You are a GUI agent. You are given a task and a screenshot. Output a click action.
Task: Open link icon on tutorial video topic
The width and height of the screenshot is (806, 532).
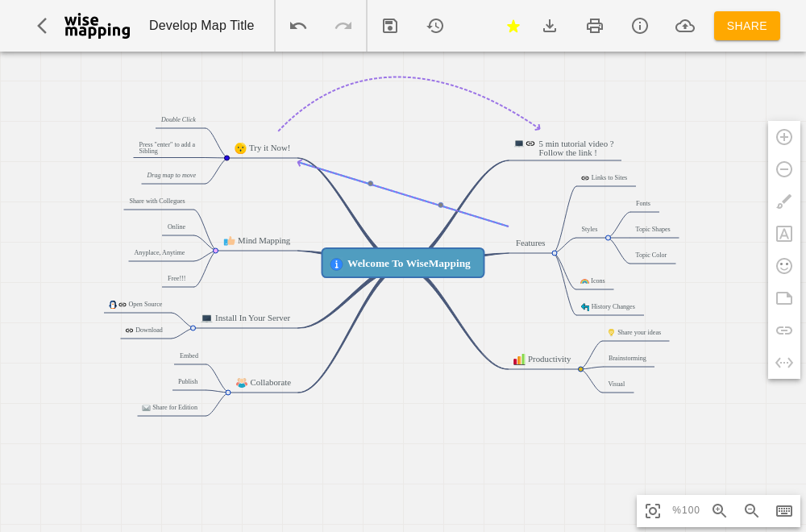[x=530, y=144]
